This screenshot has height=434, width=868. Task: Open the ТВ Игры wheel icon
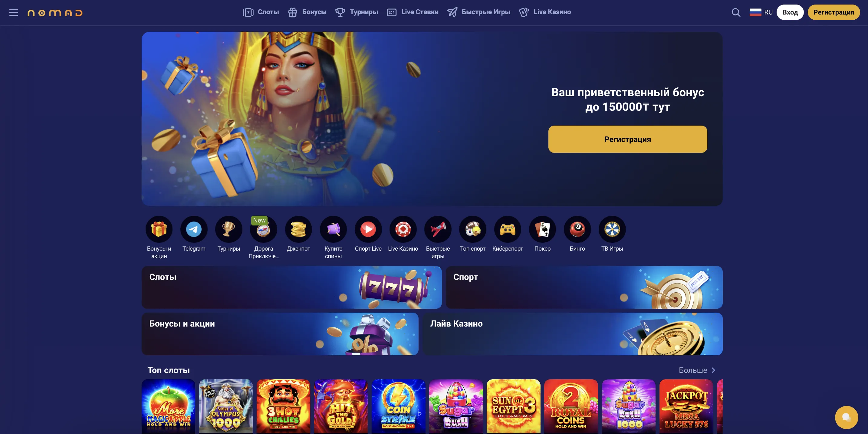pyautogui.click(x=612, y=229)
